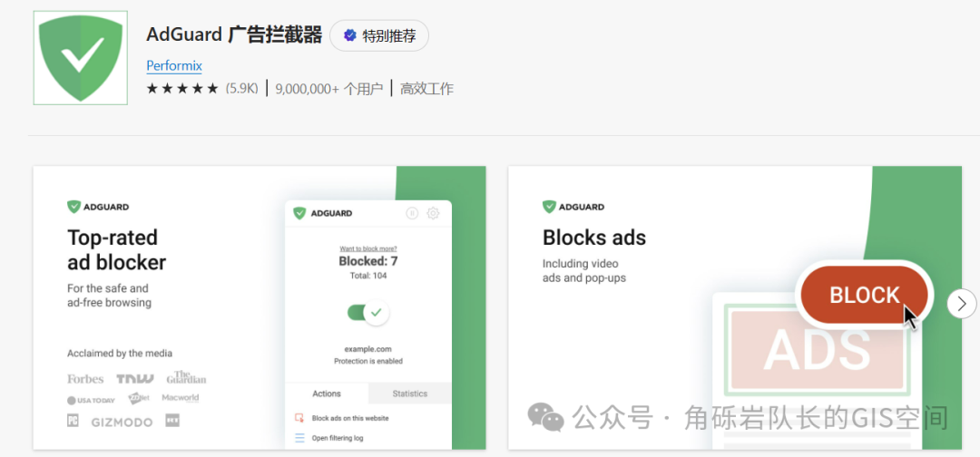Click the 'Want to block more?' link
980x457 pixels.
point(368,248)
